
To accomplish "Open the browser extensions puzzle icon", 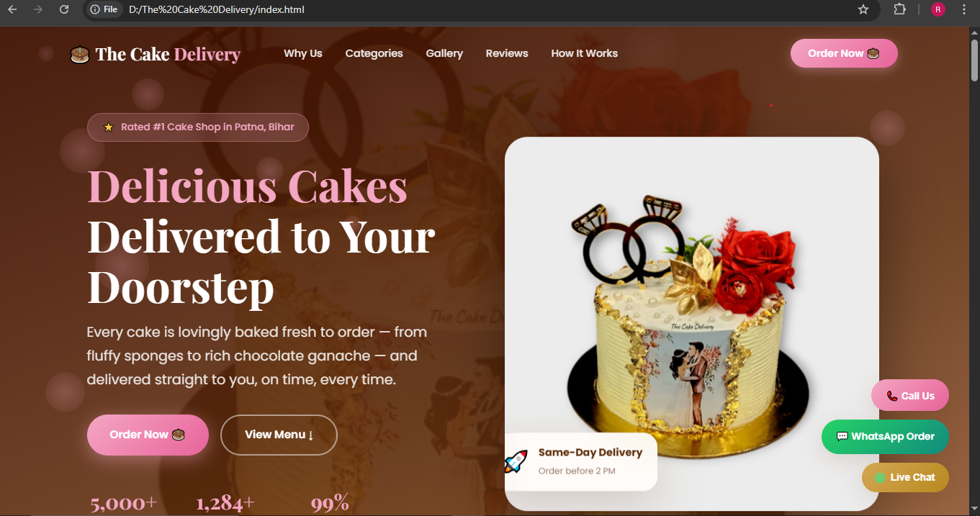I will 900,9.
